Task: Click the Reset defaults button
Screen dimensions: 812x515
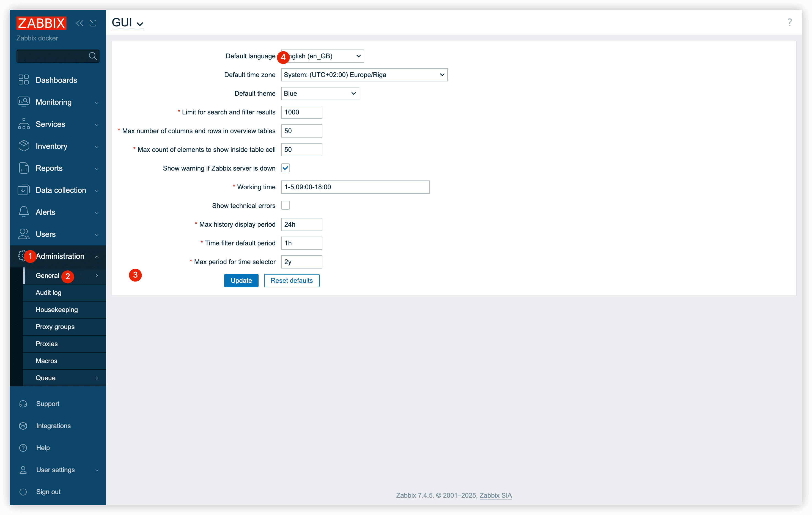Action: pos(291,280)
